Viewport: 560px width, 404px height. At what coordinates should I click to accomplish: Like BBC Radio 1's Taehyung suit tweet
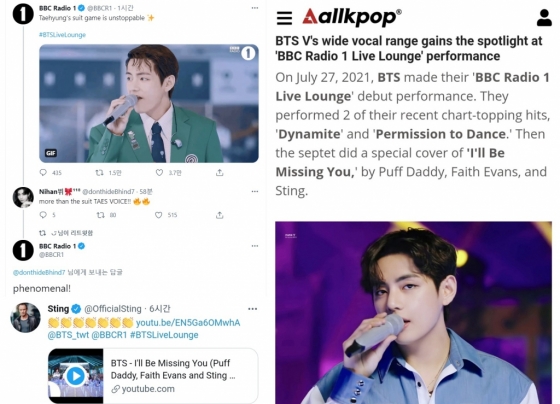pos(159,173)
